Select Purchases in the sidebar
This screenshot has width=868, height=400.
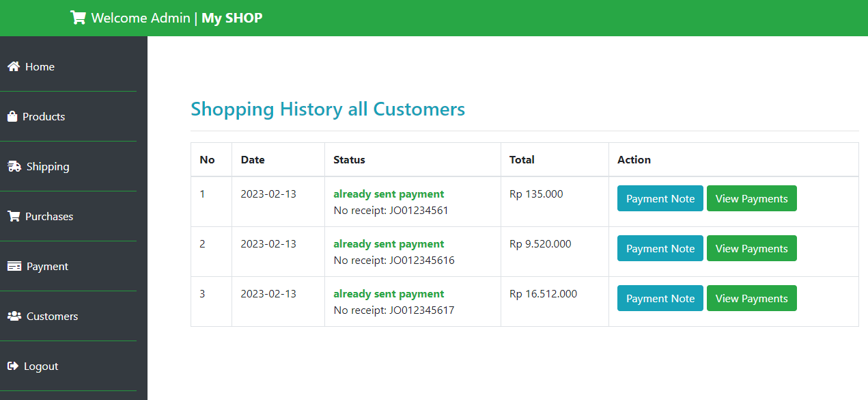click(x=68, y=216)
